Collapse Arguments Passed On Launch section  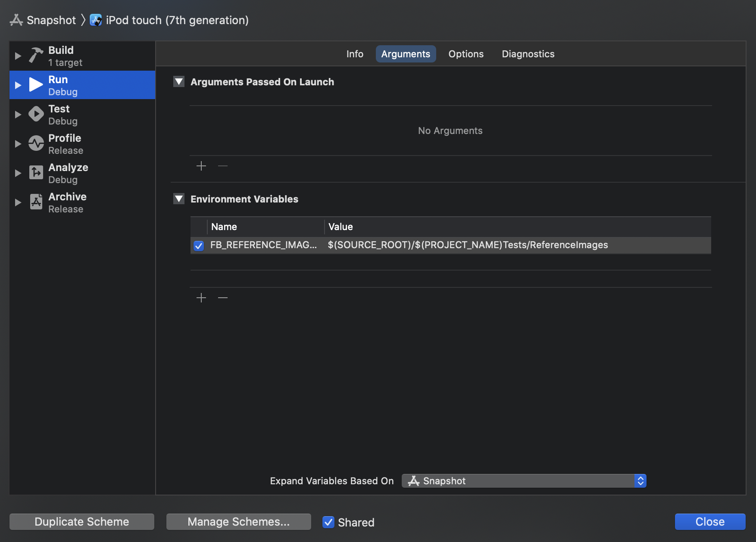179,81
